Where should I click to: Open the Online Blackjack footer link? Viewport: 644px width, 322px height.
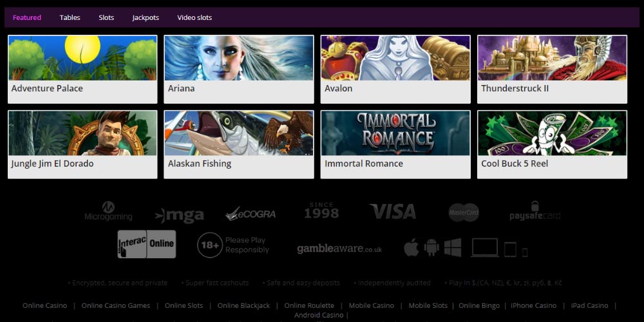(243, 305)
